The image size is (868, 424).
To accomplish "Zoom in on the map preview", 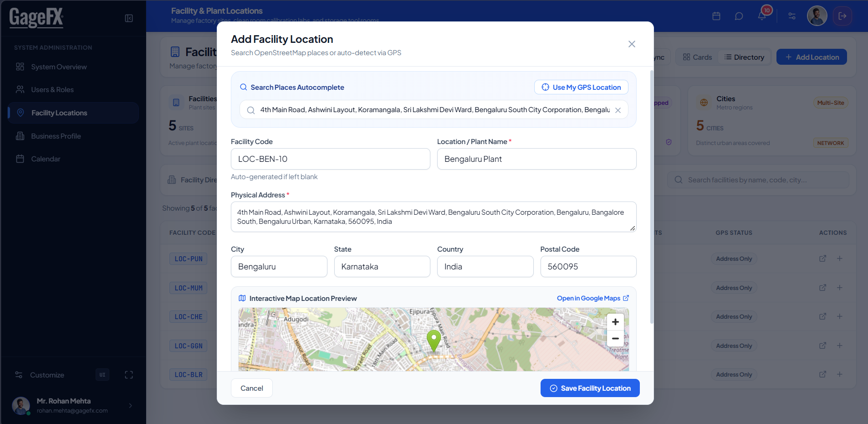I will tap(615, 322).
